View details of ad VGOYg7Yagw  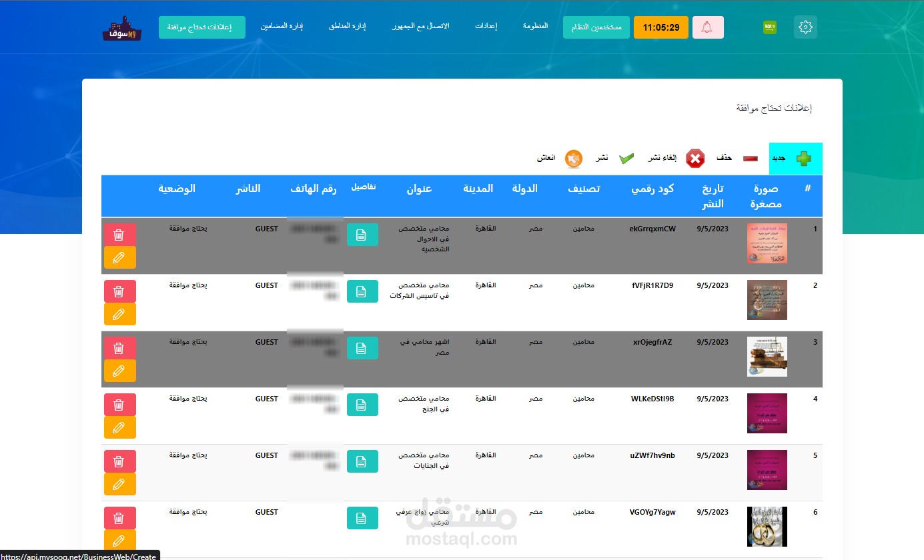(362, 518)
